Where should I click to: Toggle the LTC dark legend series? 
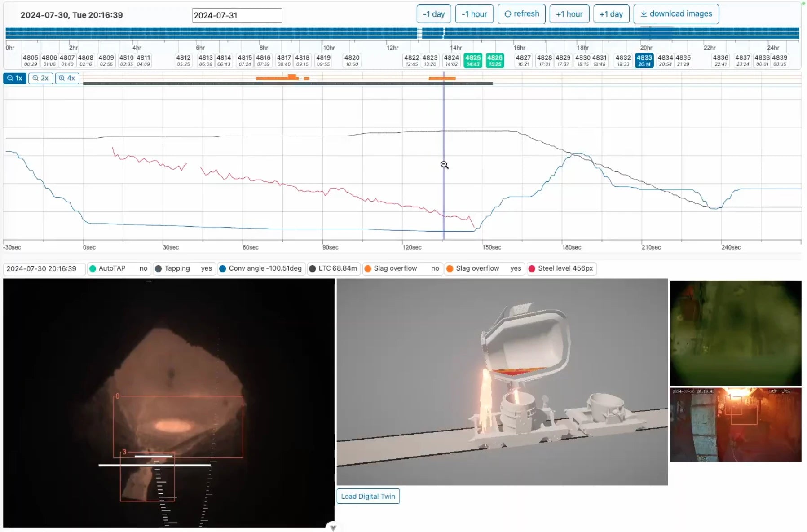313,268
